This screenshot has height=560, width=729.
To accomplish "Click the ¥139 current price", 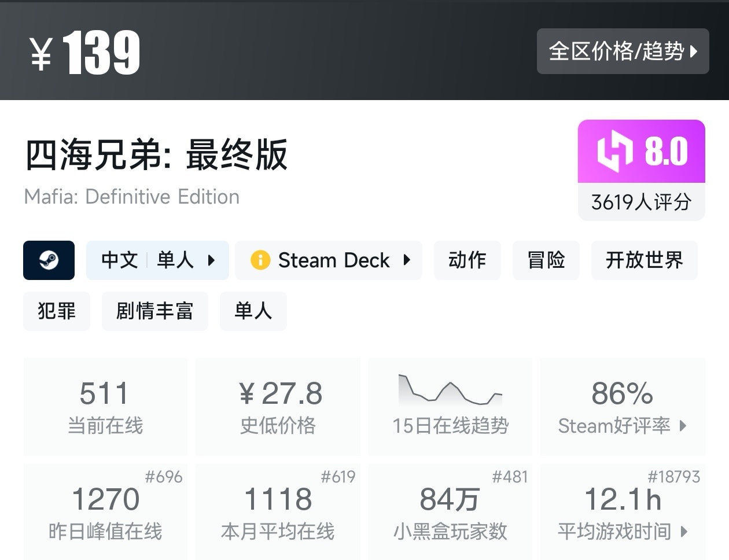I will pyautogui.click(x=85, y=53).
